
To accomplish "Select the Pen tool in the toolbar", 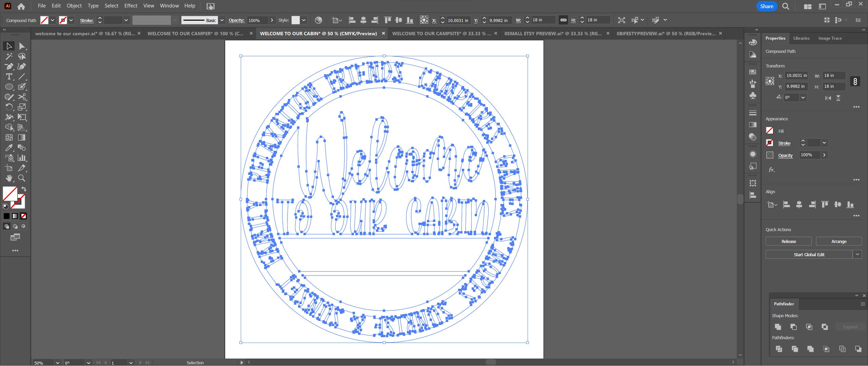I will click(x=8, y=66).
